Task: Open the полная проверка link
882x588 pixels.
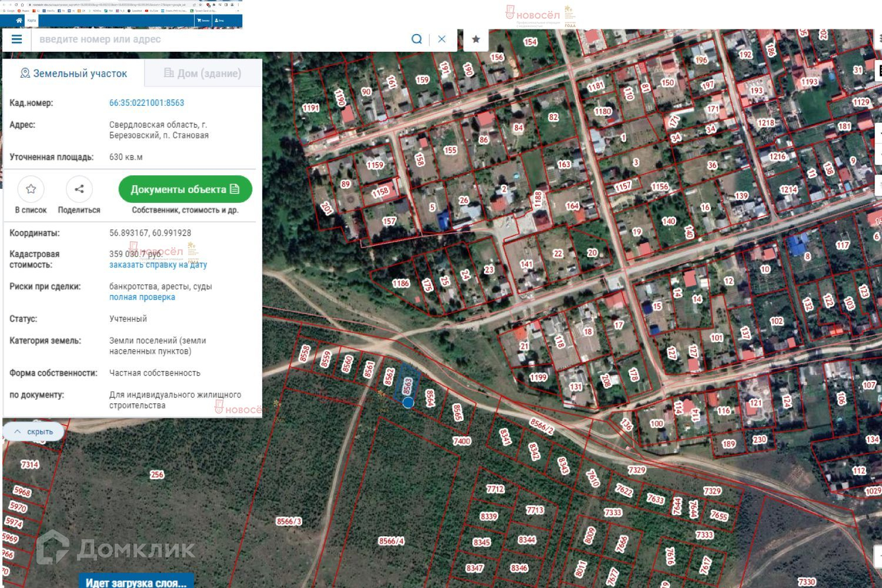Action: 142,298
